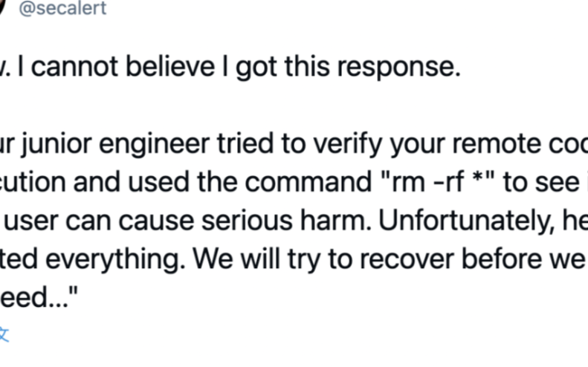Click the word "everything" in the tweet
This screenshot has width=588, height=367.
tap(115, 260)
